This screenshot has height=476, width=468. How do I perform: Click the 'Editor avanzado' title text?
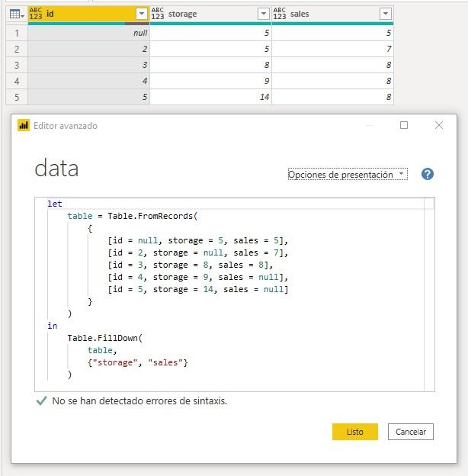tap(66, 126)
